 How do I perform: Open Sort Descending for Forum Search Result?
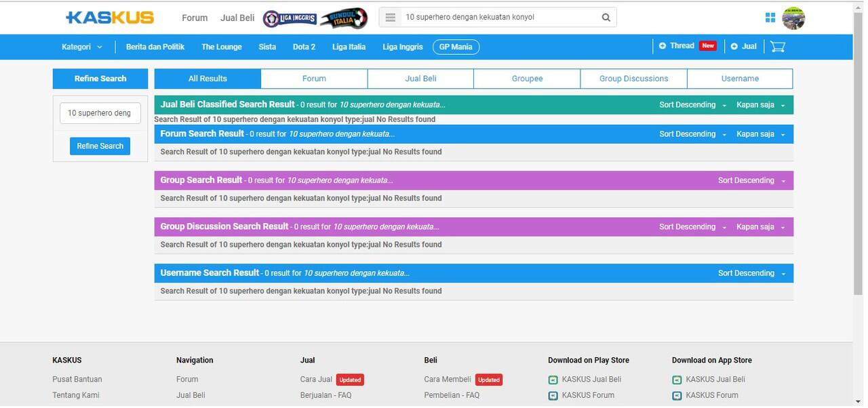(692, 134)
